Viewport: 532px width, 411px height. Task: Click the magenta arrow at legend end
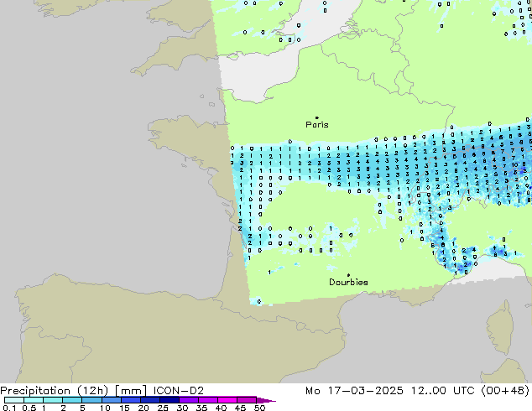click(x=270, y=401)
